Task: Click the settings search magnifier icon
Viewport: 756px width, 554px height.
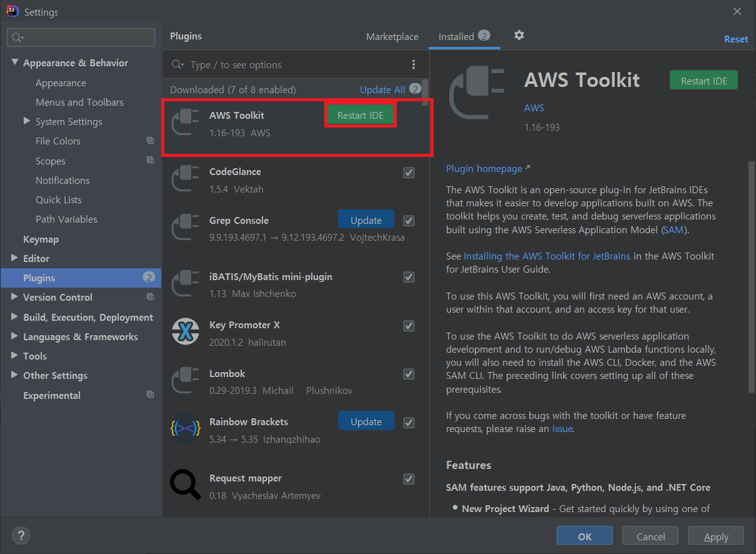Action: pyautogui.click(x=17, y=38)
